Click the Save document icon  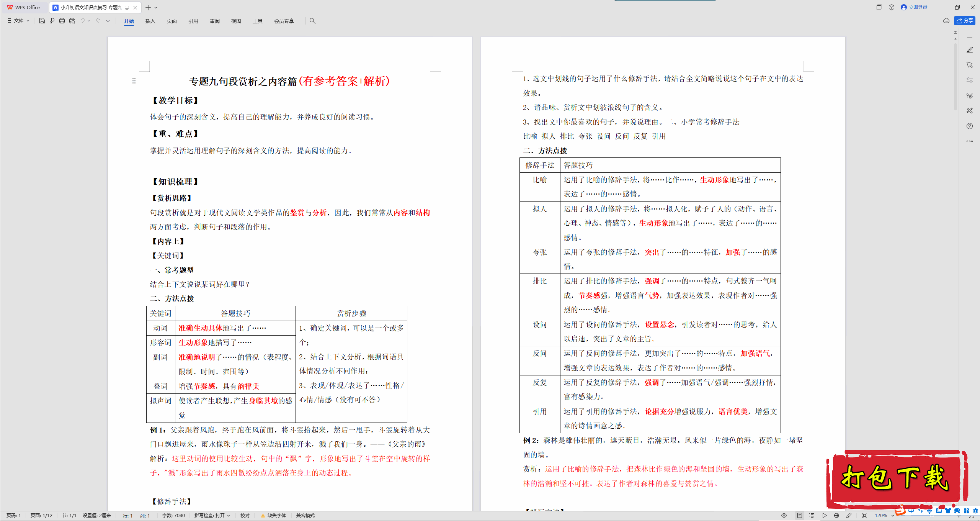click(x=42, y=21)
